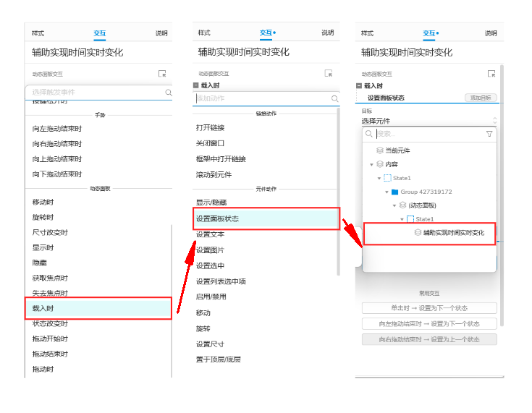Viewport: 532px width, 413px height.
Task: Click the search icon in the 添加动作 field
Action: click(x=334, y=99)
